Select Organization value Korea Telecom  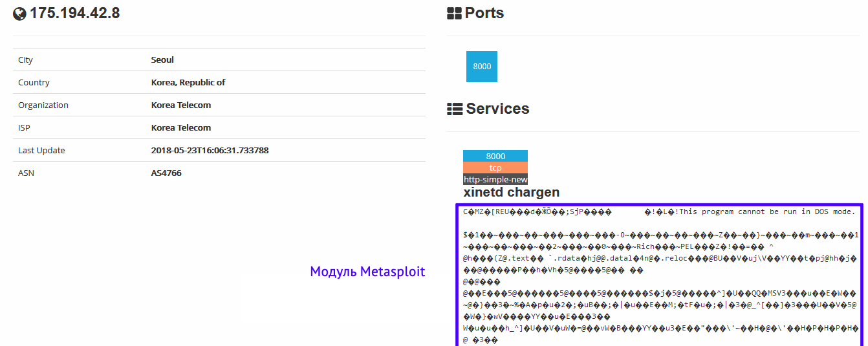click(x=181, y=105)
